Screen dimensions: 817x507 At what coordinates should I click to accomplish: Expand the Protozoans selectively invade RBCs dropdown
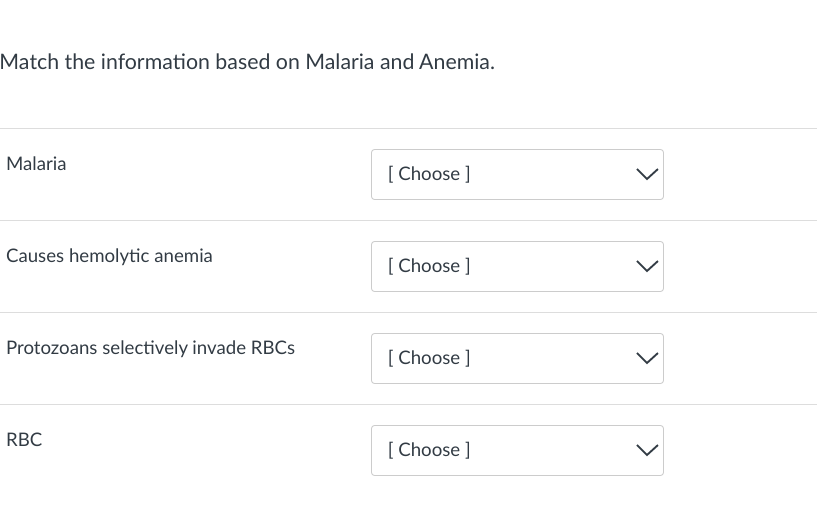click(516, 358)
